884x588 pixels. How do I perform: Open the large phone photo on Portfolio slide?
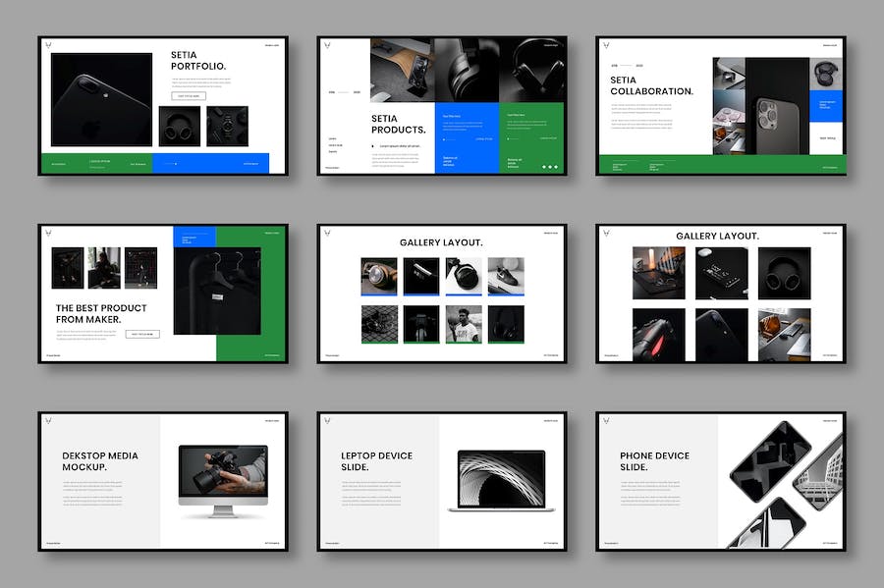(101, 100)
